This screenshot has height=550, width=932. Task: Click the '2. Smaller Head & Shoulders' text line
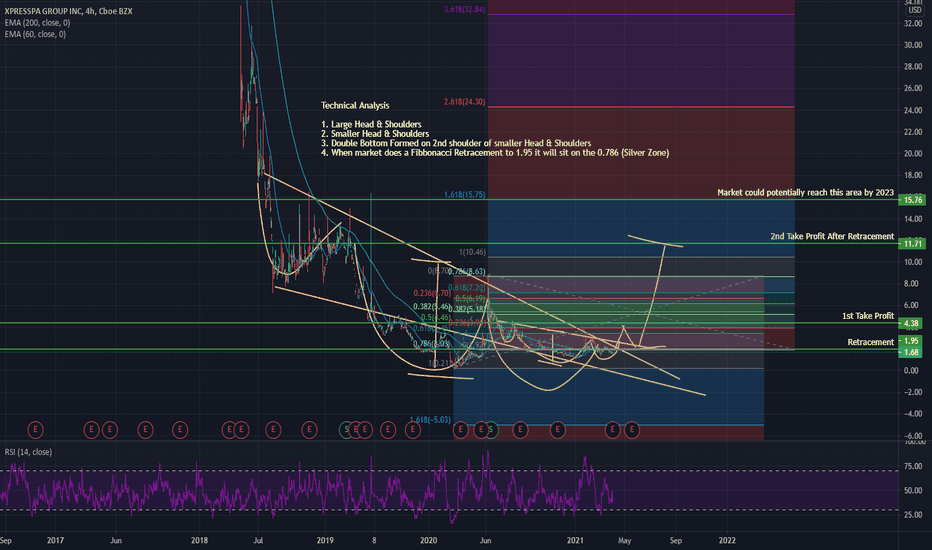375,134
